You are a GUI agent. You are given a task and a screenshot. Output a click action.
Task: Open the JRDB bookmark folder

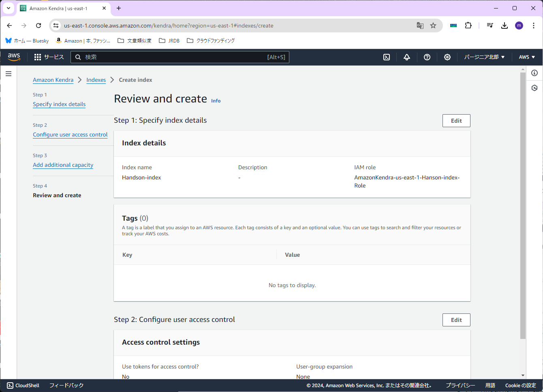click(169, 40)
